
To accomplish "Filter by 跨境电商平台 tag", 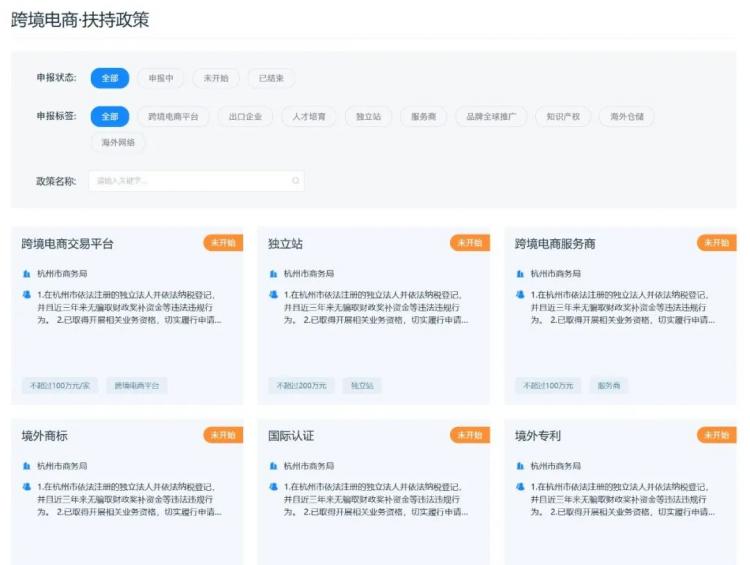I will (173, 116).
